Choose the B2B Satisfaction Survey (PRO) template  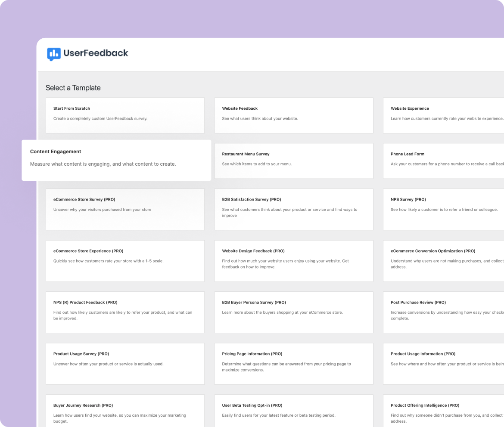pyautogui.click(x=294, y=209)
